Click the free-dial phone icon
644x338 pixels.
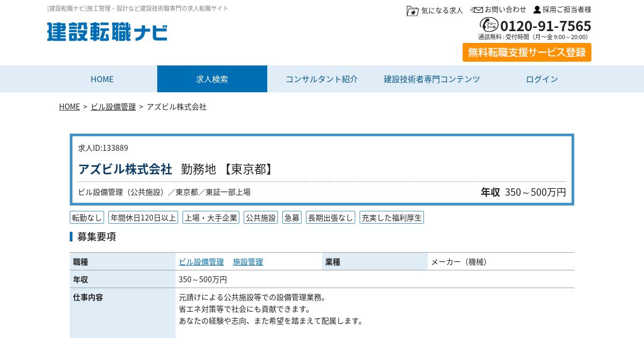489,25
